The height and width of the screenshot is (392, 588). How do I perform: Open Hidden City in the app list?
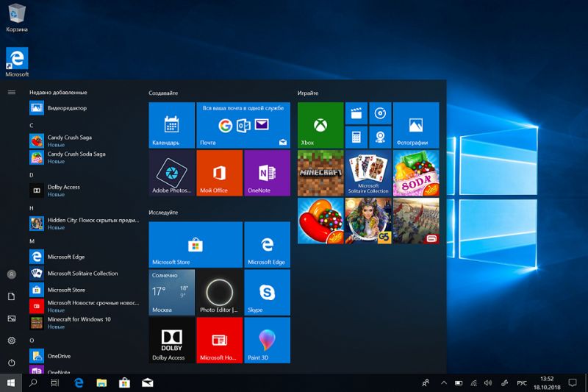[85, 224]
